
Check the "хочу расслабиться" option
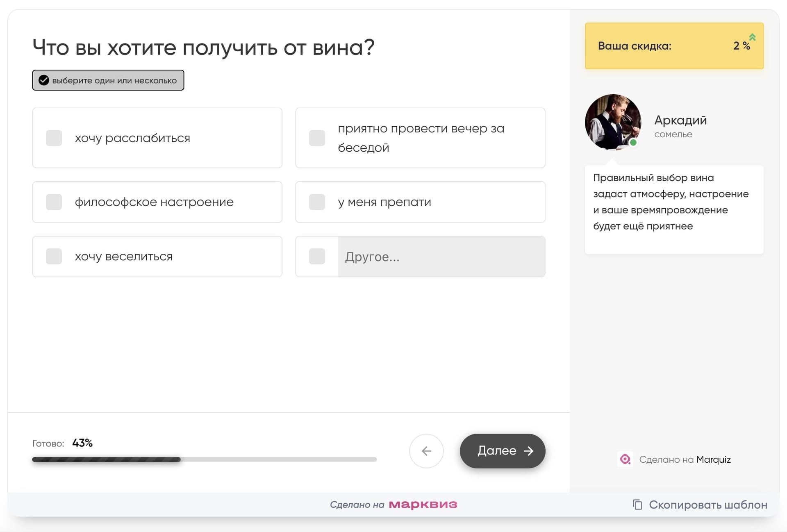click(x=54, y=138)
